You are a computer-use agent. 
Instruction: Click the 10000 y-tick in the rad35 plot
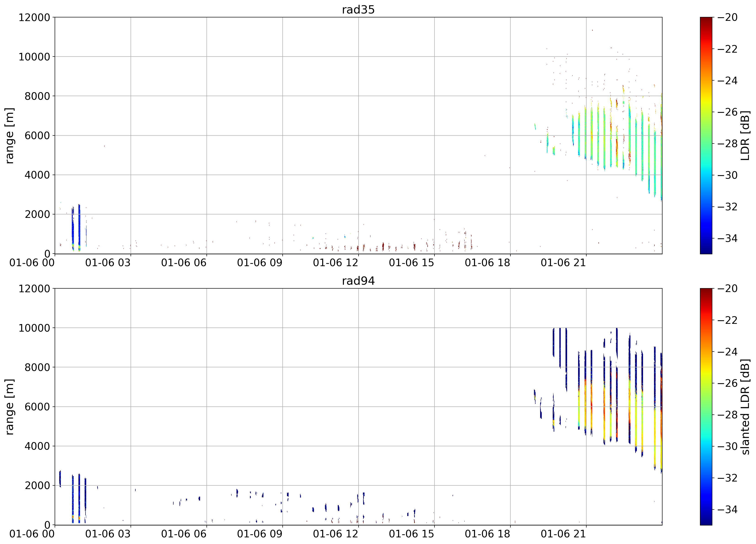click(34, 57)
